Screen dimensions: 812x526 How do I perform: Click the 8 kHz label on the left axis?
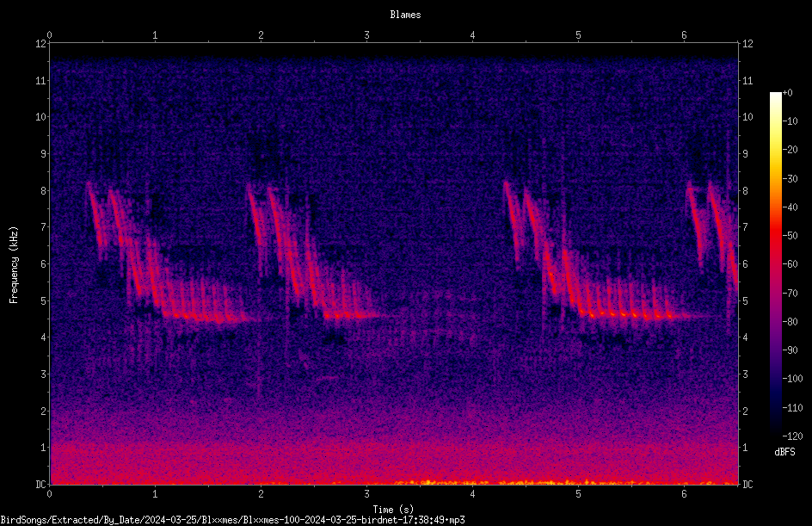click(44, 190)
